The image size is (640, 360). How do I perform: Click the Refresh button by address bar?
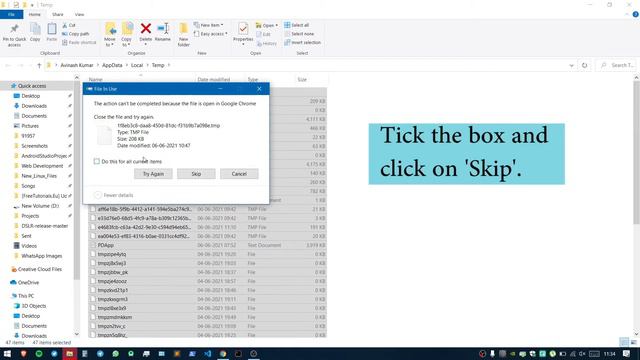coord(584,65)
